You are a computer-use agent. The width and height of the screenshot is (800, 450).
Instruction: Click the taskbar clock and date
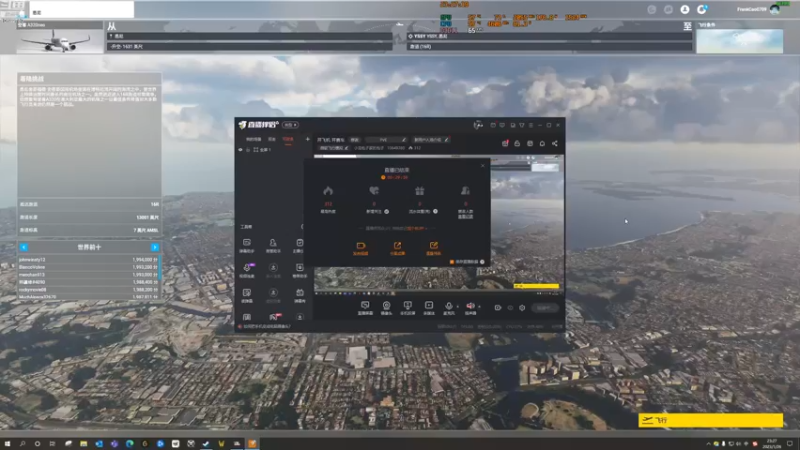coord(771,443)
